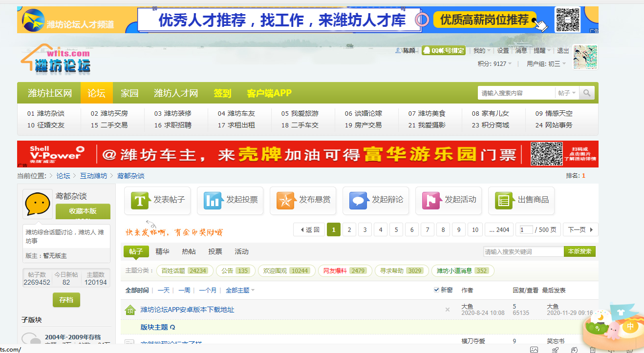This screenshot has width=644, height=353.
Task: Jump to last page 2404
Action: [499, 229]
